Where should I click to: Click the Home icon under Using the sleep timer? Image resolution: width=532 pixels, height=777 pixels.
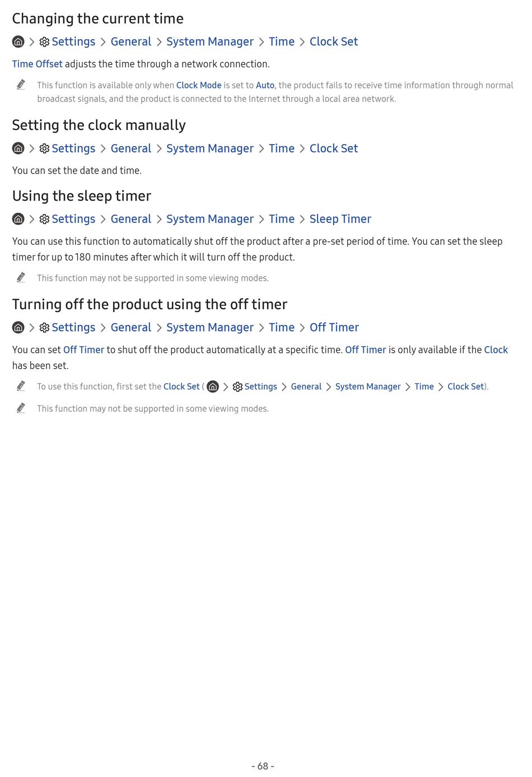(18, 219)
